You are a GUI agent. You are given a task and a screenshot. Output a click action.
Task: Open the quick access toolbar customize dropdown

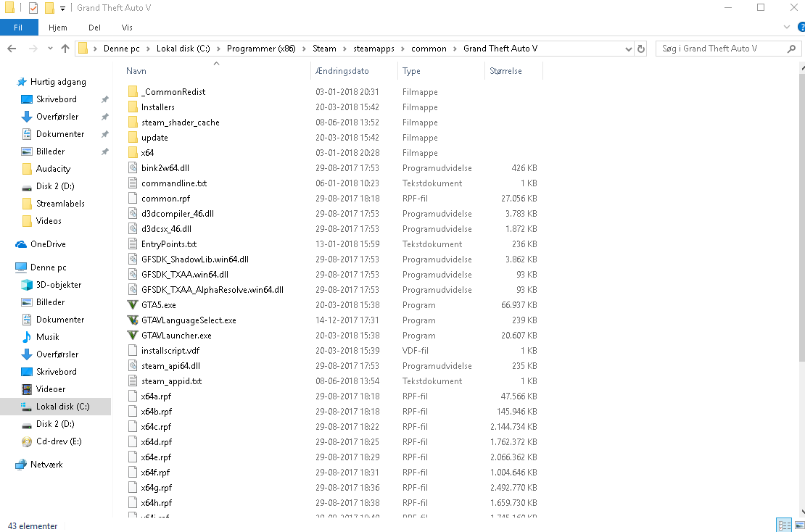[x=62, y=8]
